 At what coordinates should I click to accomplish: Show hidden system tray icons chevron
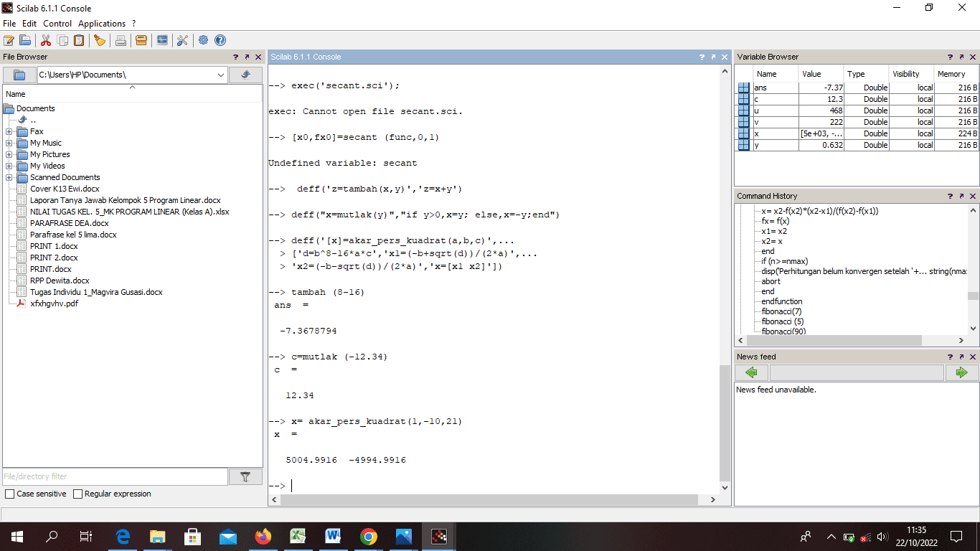pos(831,536)
